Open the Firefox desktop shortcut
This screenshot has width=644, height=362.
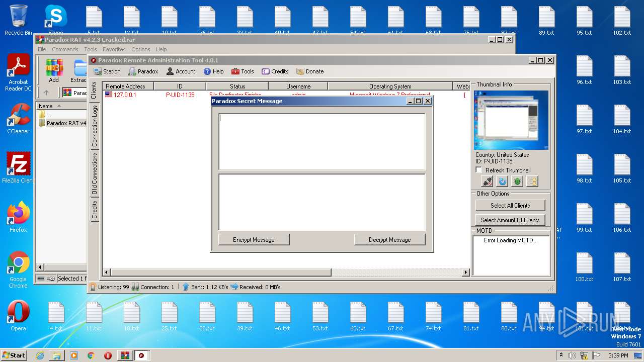point(18,217)
